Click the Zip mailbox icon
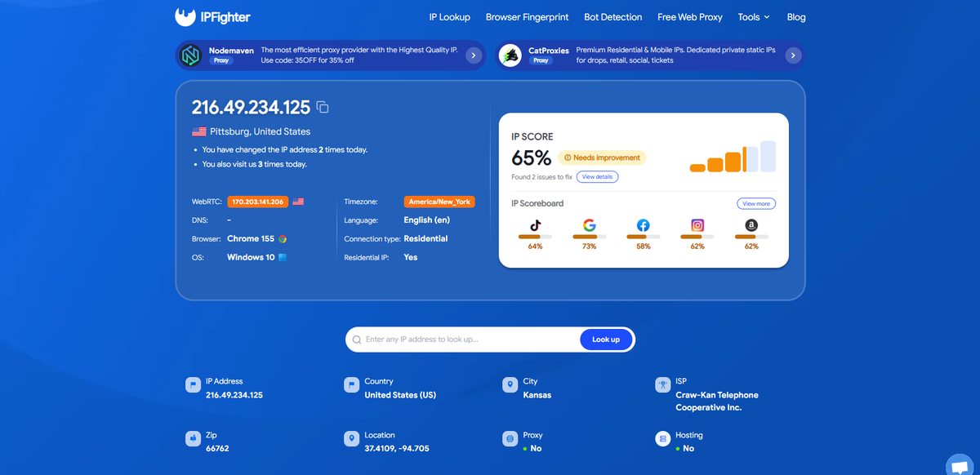Image resolution: width=980 pixels, height=475 pixels. click(x=193, y=439)
